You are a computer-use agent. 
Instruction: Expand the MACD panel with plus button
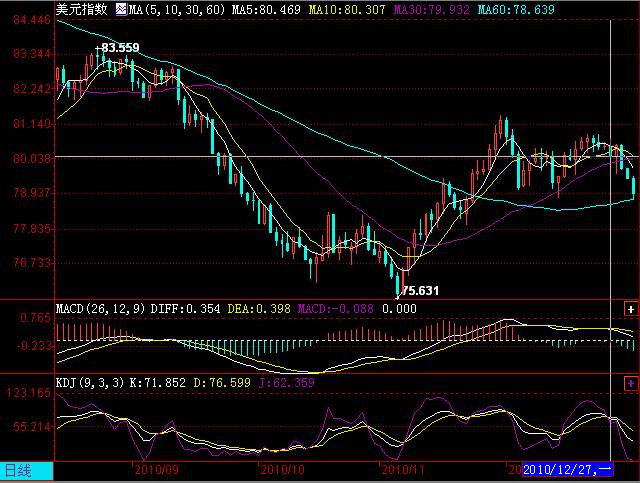[x=631, y=309]
